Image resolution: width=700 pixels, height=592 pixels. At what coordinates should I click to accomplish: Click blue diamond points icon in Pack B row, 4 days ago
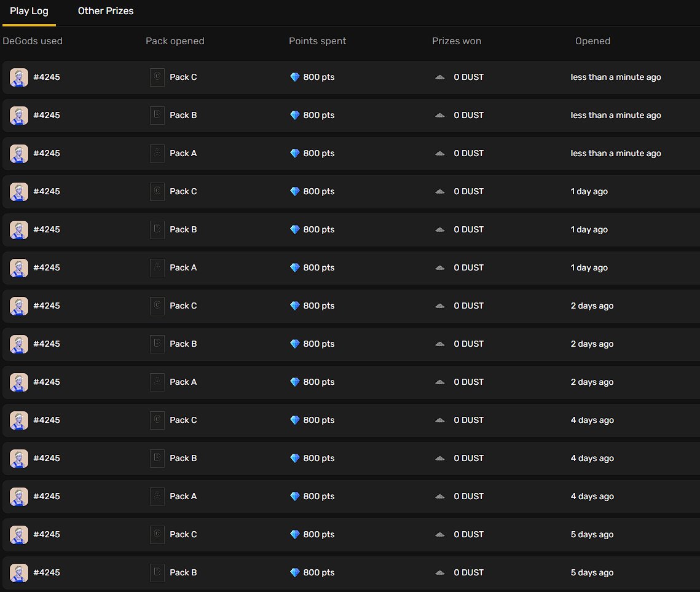point(294,458)
